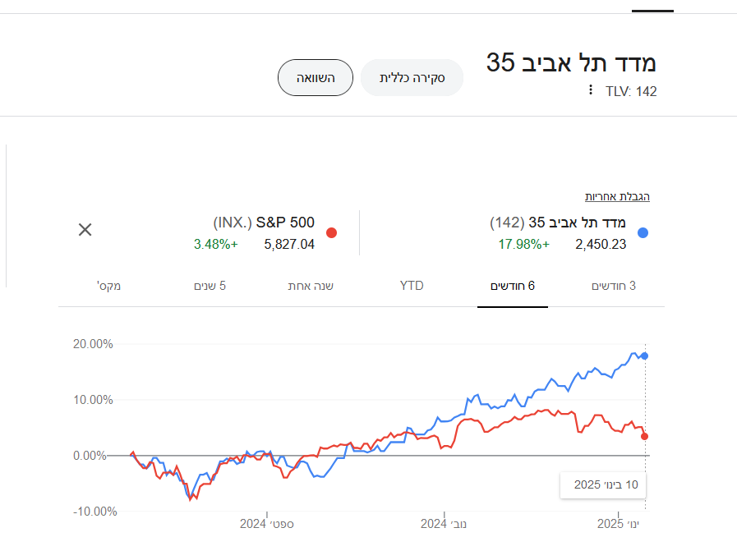Show the מקס' chart range
This screenshot has width=737, height=560.
coord(109,286)
